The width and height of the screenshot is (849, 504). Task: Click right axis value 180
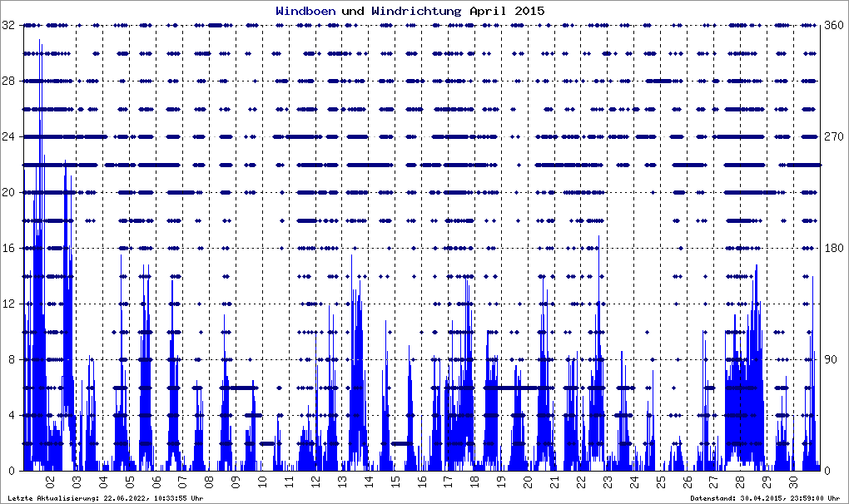coord(834,248)
